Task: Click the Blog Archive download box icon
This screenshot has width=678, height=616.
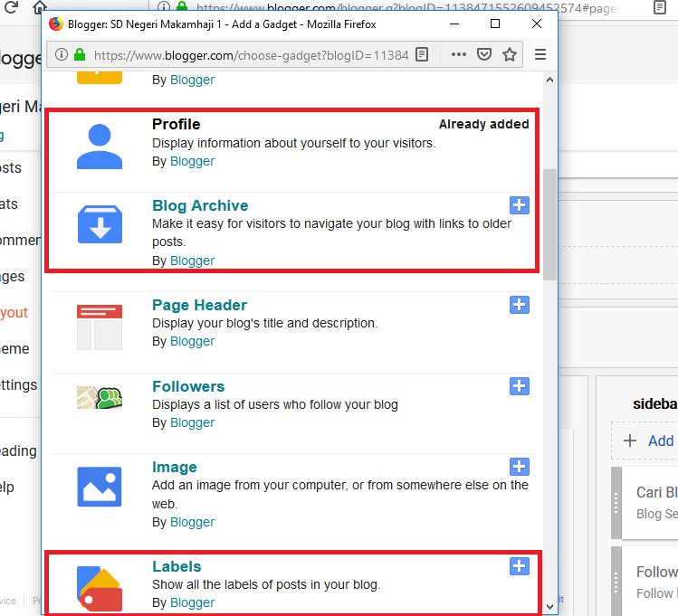Action: click(100, 224)
